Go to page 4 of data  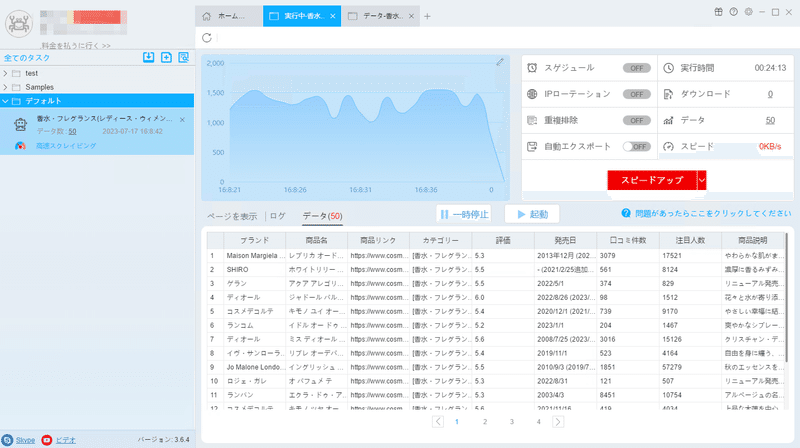coord(538,421)
